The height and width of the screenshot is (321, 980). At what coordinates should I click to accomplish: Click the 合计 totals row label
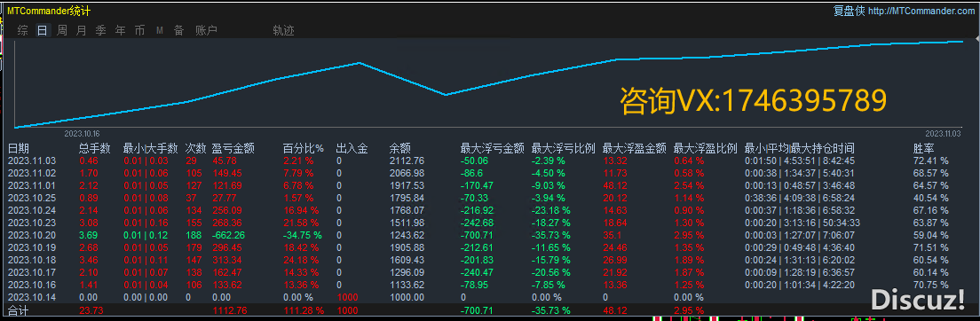pos(18,309)
